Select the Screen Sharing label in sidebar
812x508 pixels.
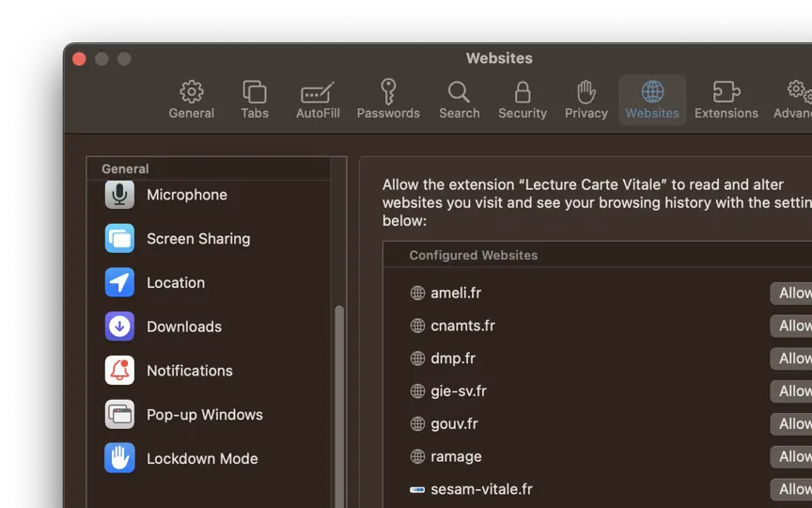click(198, 238)
